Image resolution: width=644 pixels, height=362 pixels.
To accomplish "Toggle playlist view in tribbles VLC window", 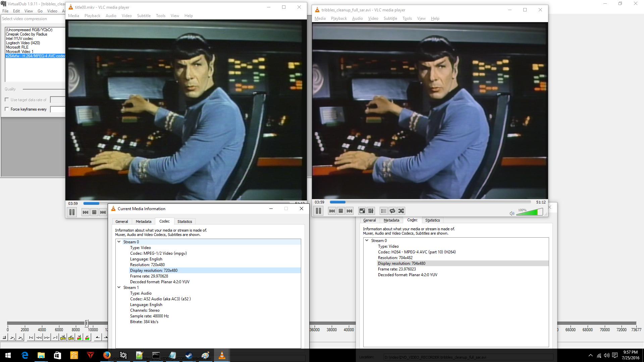I will point(383,211).
